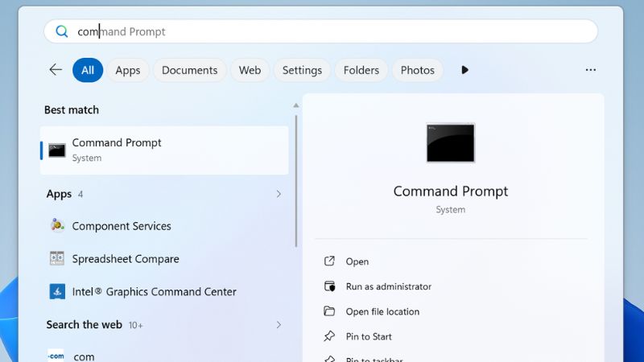
Task: Click the Run as administrator shield icon
Action: click(x=329, y=286)
